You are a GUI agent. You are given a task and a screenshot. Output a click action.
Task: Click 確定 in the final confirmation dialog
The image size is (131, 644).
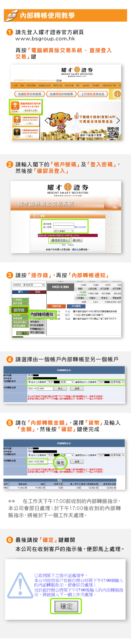(66, 606)
